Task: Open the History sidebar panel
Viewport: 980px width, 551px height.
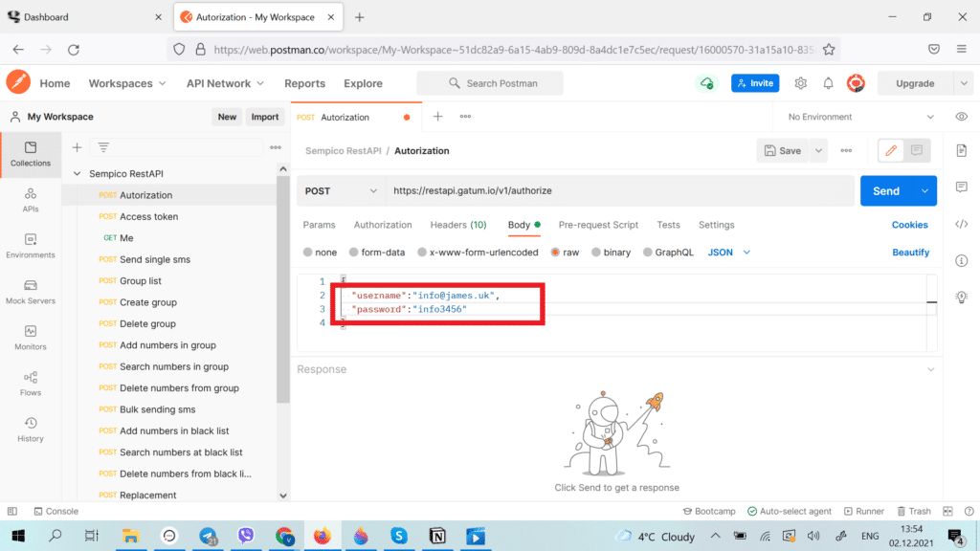Action: 30,430
